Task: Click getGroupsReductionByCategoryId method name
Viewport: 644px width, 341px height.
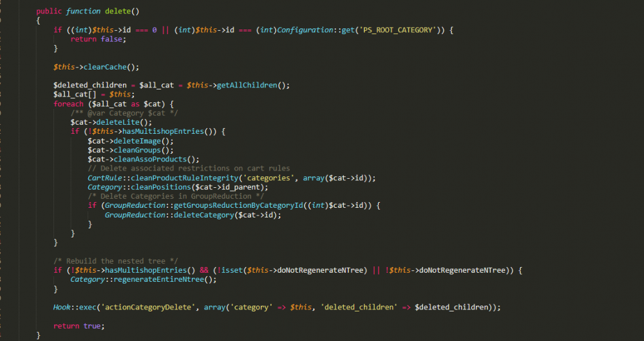Action: (x=238, y=206)
